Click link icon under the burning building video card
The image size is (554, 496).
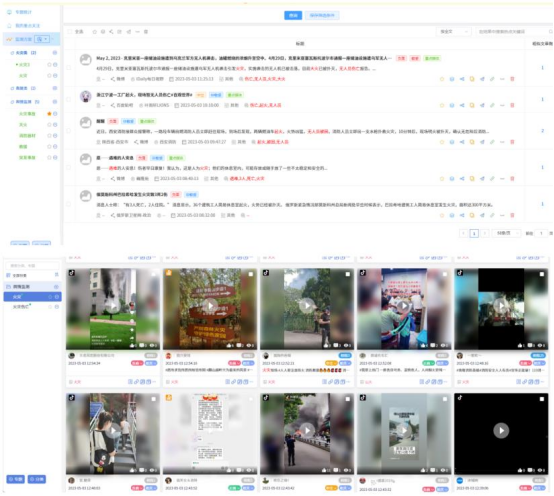point(136,382)
